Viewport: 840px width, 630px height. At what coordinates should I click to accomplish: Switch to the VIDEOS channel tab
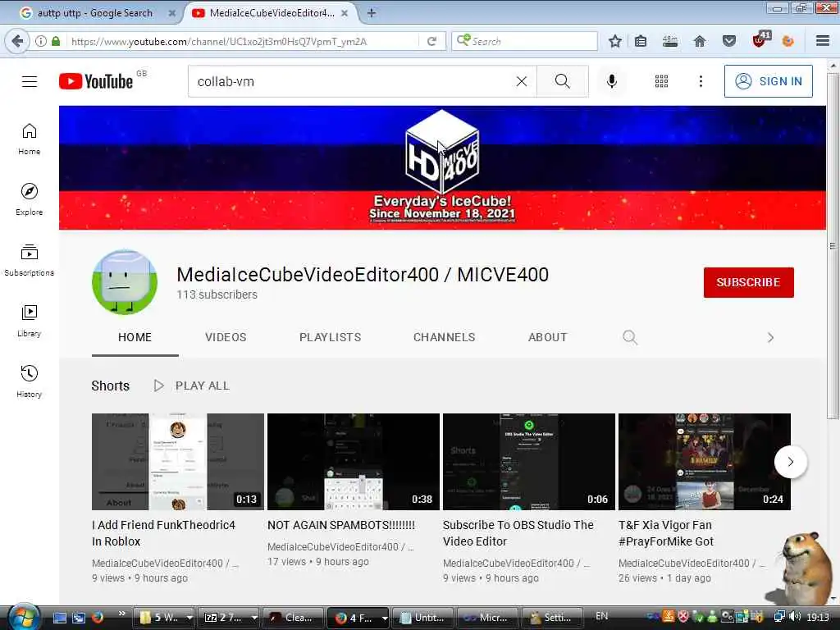click(226, 337)
